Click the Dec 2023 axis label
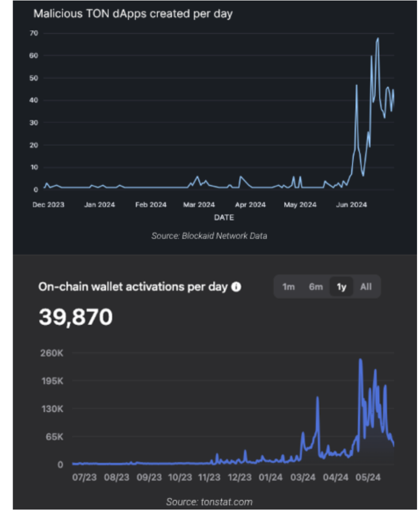The width and height of the screenshot is (420, 518). [x=48, y=205]
